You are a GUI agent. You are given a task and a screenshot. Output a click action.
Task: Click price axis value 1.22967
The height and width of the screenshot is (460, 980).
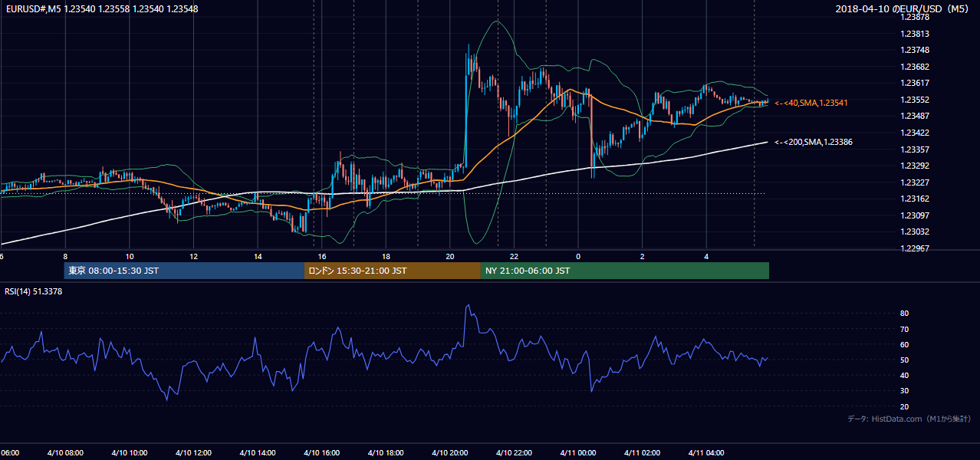[x=915, y=248]
